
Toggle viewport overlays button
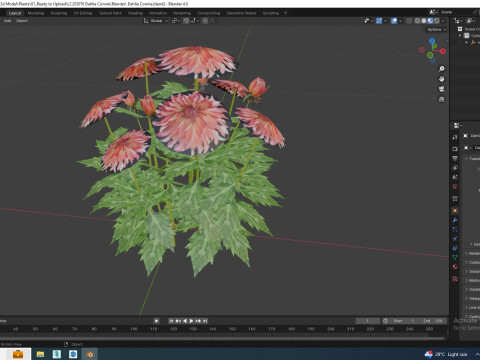tap(394, 21)
